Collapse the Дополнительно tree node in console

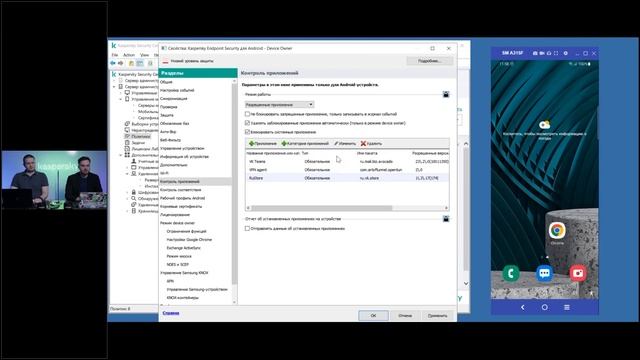pyautogui.click(x=121, y=155)
